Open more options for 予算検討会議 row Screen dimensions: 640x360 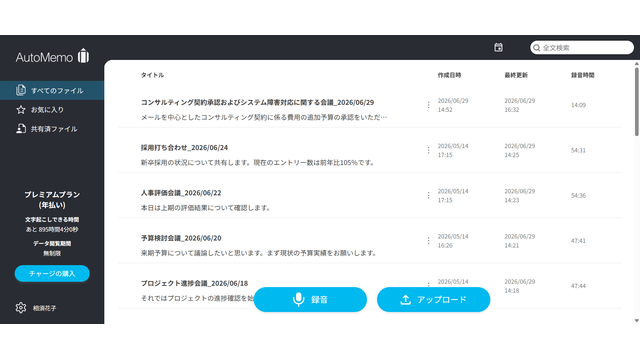(x=428, y=241)
